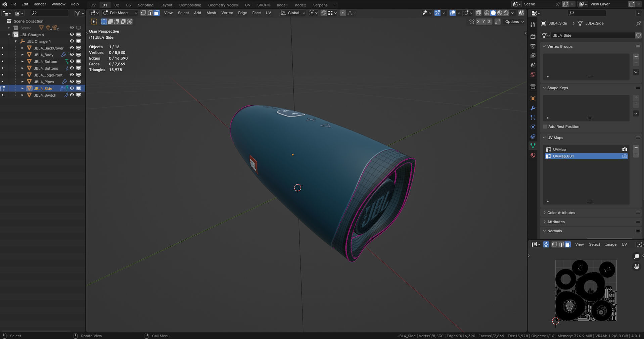The height and width of the screenshot is (339, 644).
Task: Open the Global orientation dropdown
Action: coord(293,13)
